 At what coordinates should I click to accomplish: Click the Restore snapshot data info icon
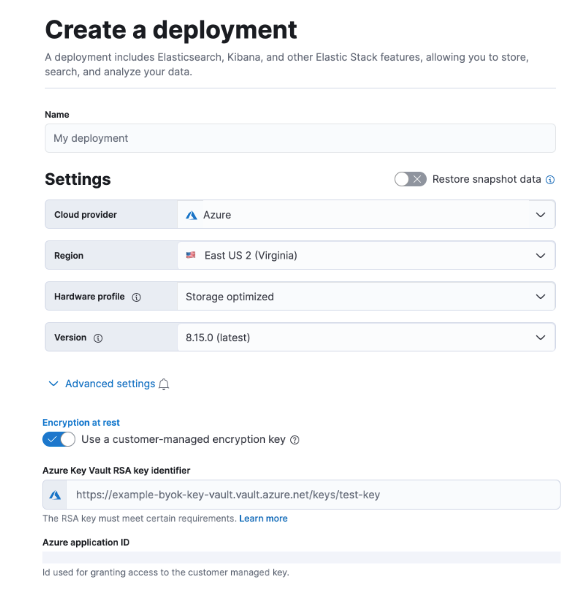550,180
